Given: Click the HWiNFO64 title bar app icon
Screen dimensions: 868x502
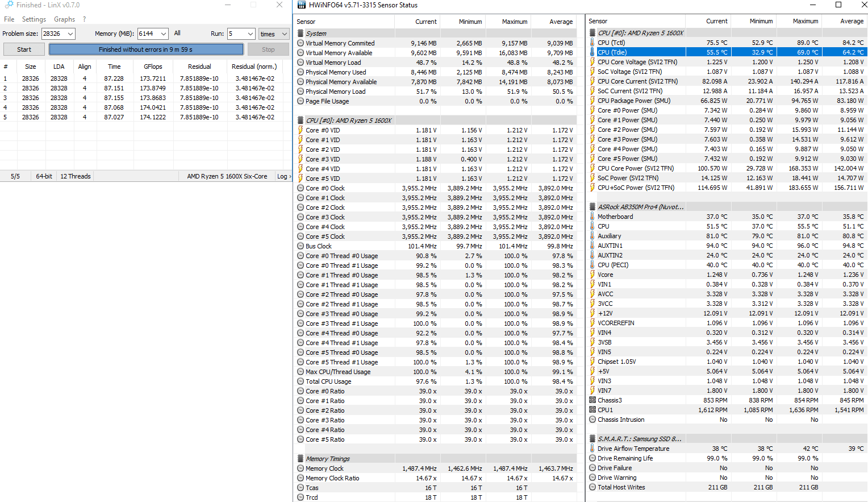Looking at the screenshot, I should point(301,5).
